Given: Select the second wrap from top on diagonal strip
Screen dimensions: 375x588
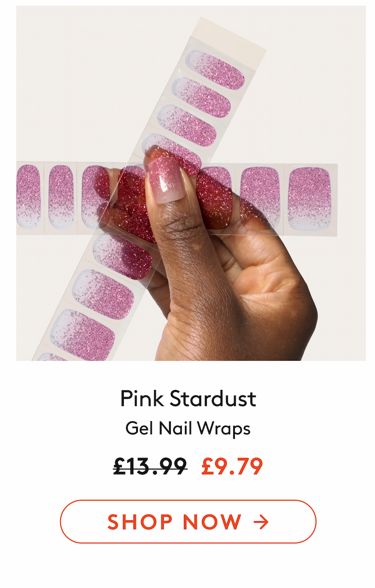Looking at the screenshot, I should coord(201,97).
